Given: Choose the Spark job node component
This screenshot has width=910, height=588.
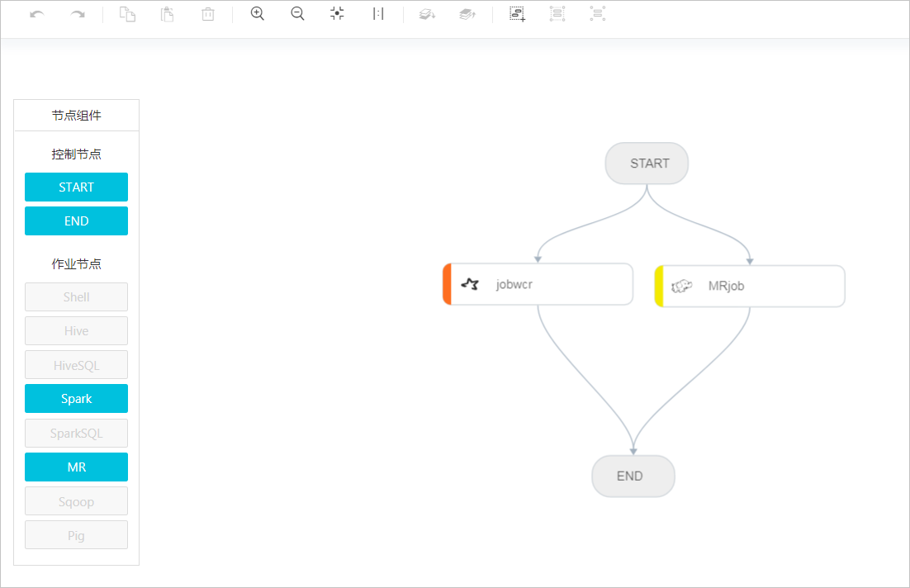Looking at the screenshot, I should 76,399.
